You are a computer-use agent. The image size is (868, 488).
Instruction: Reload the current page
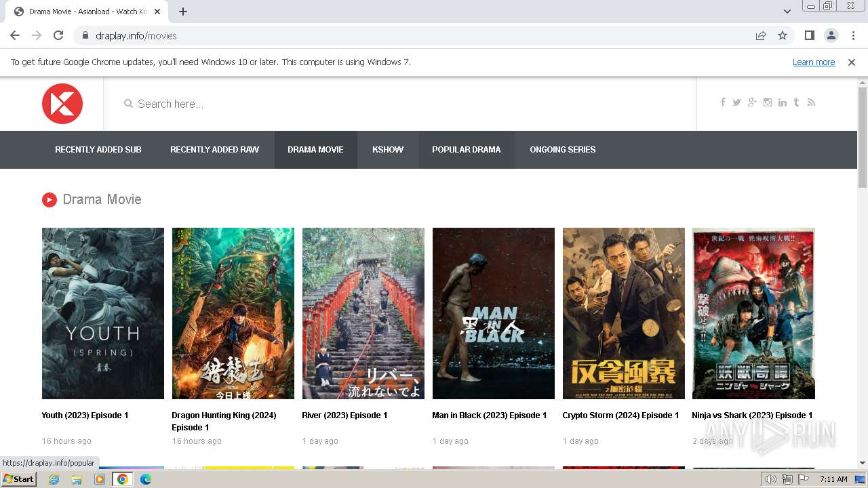tap(58, 35)
